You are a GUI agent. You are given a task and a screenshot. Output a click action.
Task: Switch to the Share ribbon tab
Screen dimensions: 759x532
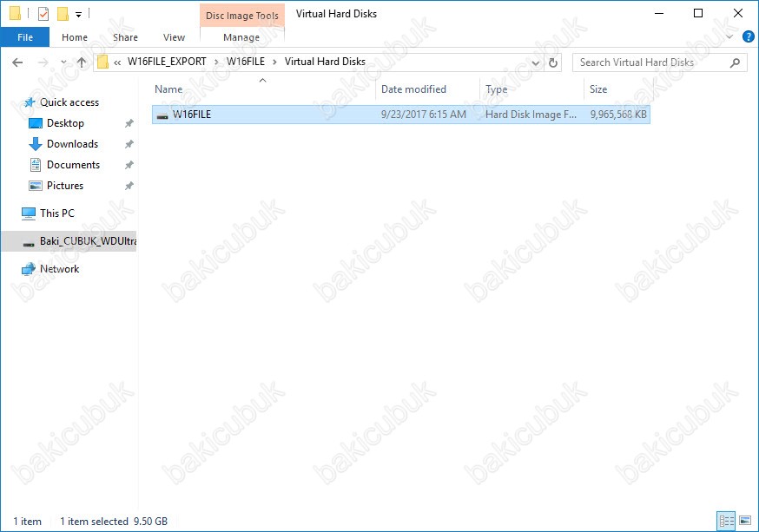[x=125, y=37]
